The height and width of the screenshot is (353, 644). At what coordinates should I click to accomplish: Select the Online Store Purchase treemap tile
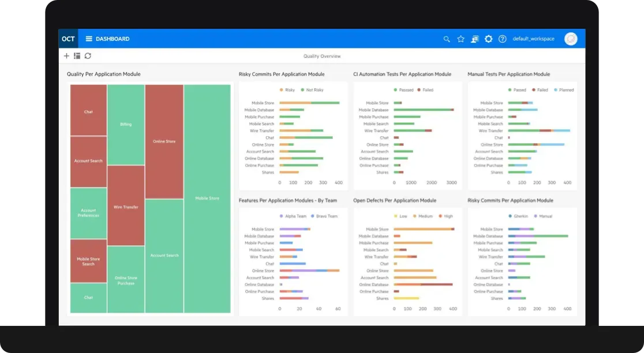pos(126,280)
